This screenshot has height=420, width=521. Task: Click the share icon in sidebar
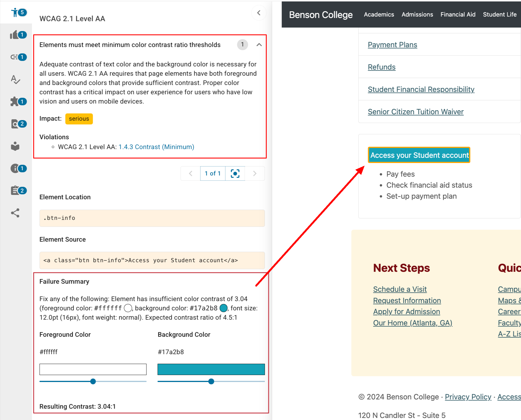point(15,213)
